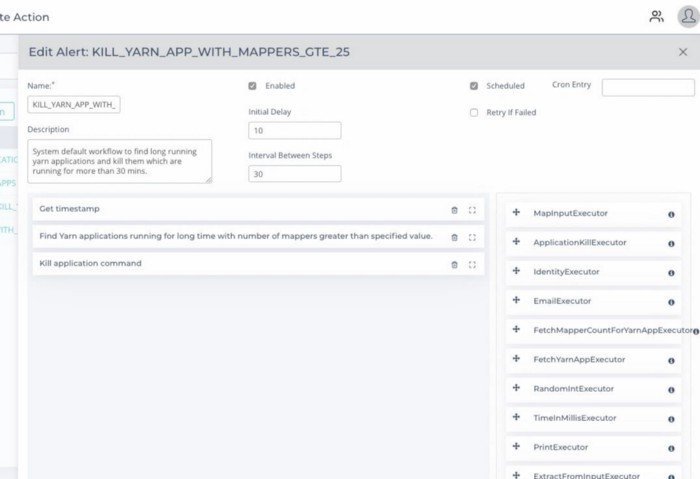The height and width of the screenshot is (479, 700).
Task: Show info for RandomIntExecutor
Action: [671, 390]
